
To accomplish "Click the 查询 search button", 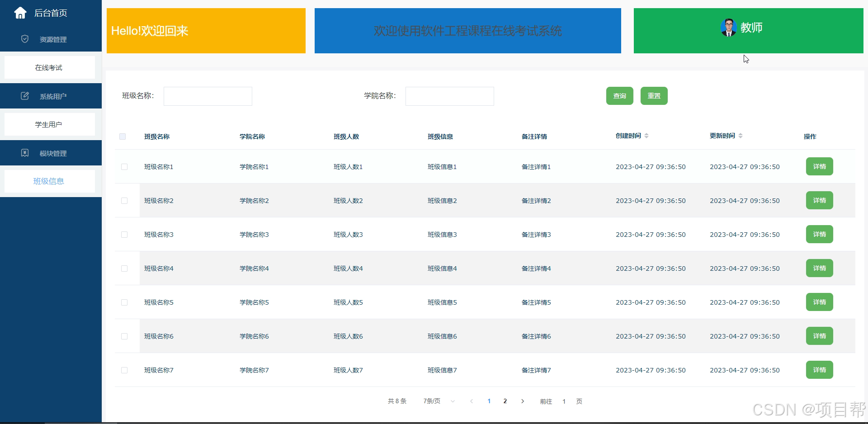I will [x=620, y=96].
